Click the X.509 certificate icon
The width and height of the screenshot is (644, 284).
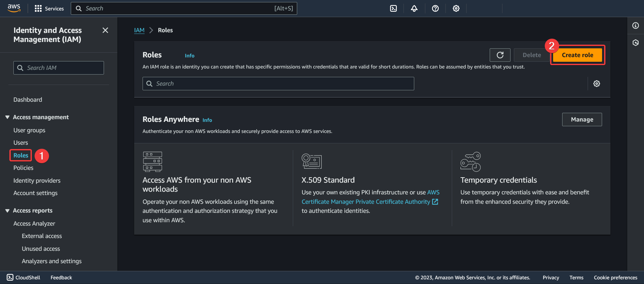click(312, 161)
